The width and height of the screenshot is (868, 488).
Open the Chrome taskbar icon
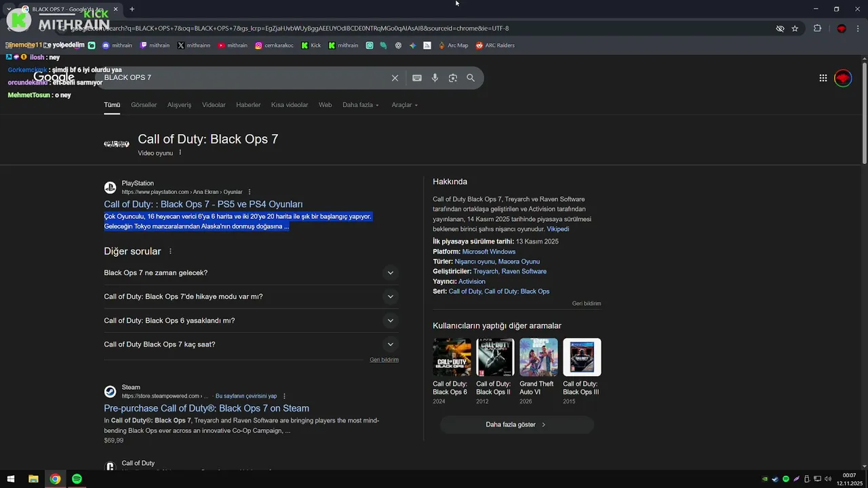pyautogui.click(x=55, y=479)
